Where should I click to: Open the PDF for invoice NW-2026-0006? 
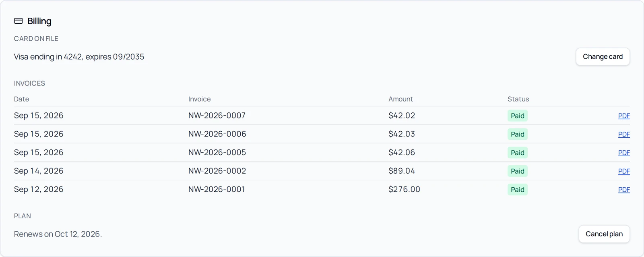(x=624, y=135)
